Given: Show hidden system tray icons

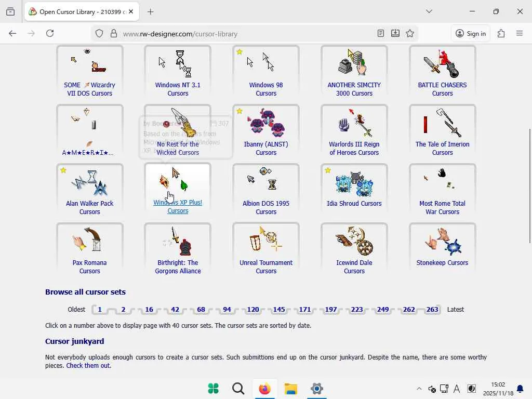Looking at the screenshot, I should (x=419, y=389).
